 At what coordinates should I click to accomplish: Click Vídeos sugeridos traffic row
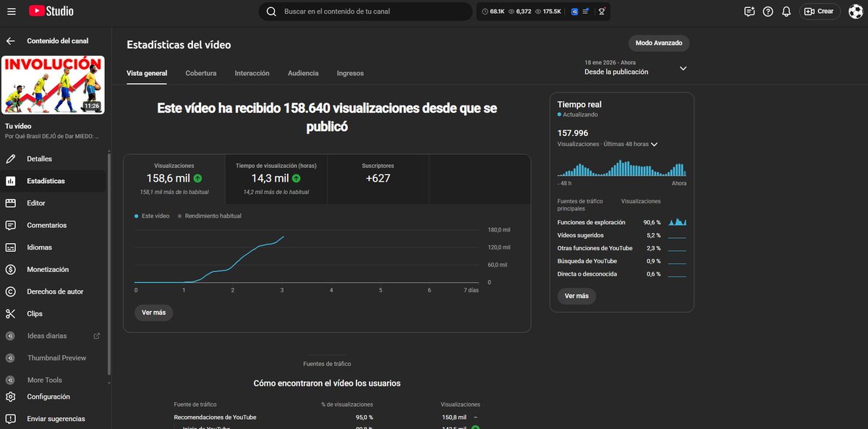point(622,235)
